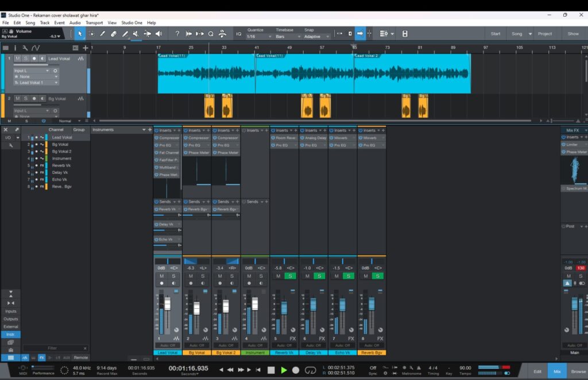Click the Fast Forward transport button

point(241,370)
